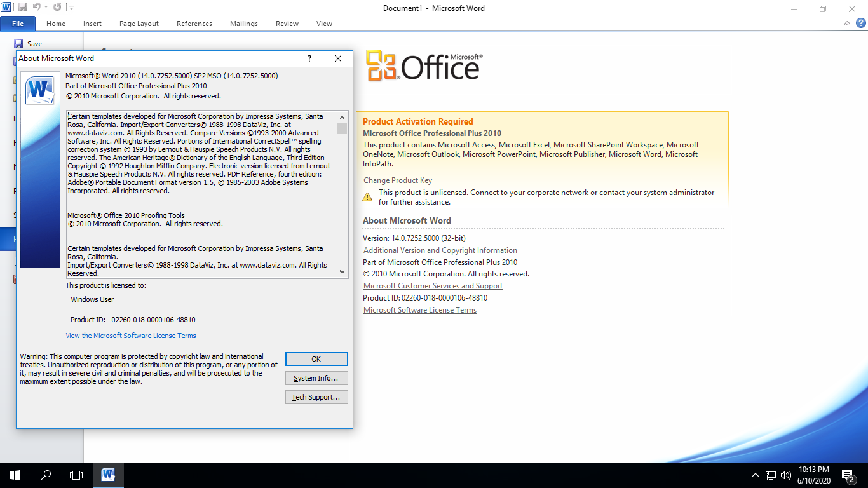
Task: Click the scroll down arrow in copyright text box
Action: click(342, 271)
